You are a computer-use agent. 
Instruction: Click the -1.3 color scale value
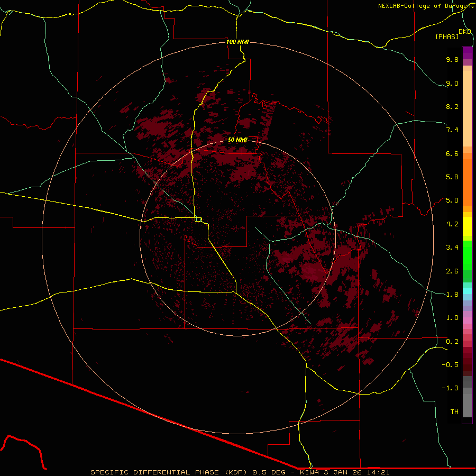click(450, 388)
